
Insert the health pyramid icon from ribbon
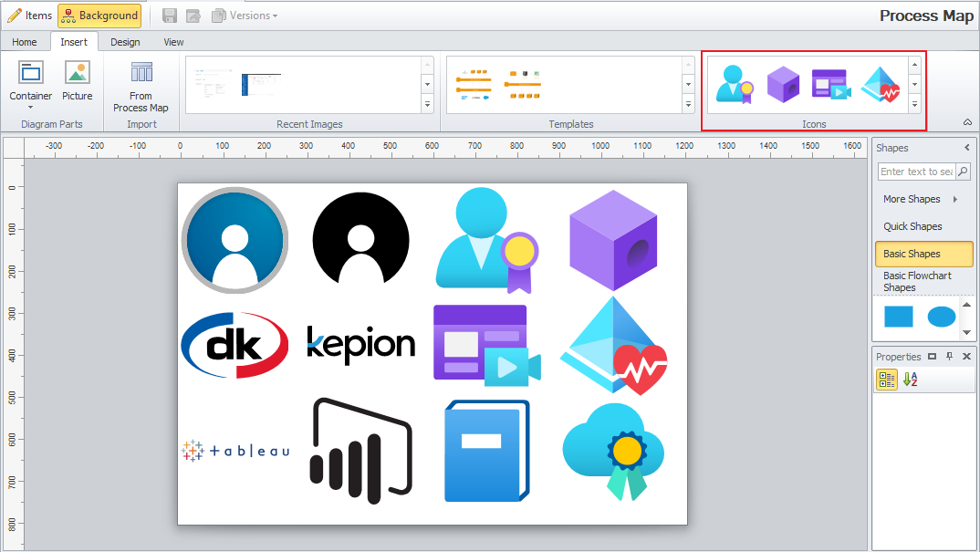[880, 84]
